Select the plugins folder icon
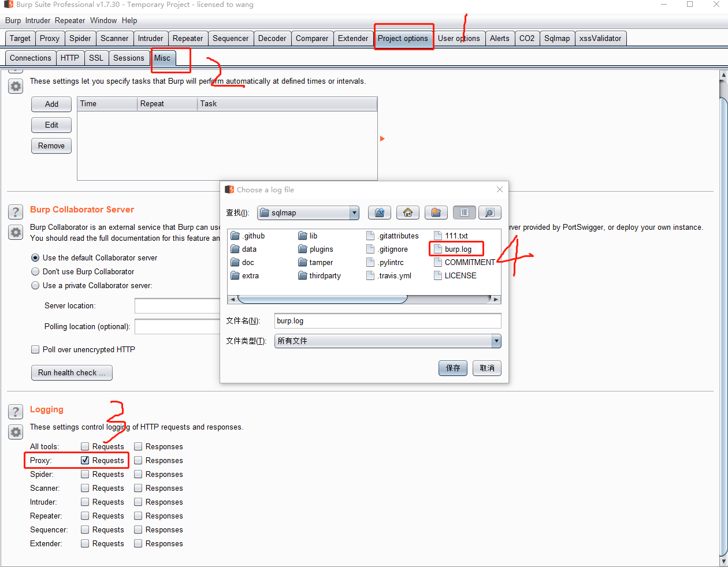The width and height of the screenshot is (728, 567). point(303,249)
